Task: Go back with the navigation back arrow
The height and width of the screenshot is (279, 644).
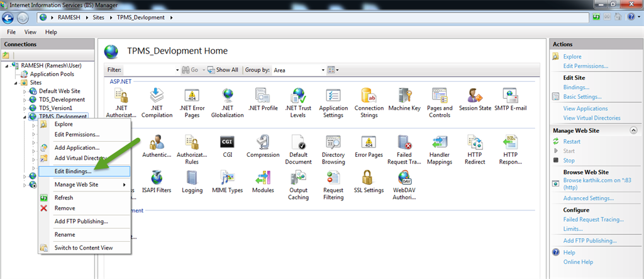Action: point(8,18)
